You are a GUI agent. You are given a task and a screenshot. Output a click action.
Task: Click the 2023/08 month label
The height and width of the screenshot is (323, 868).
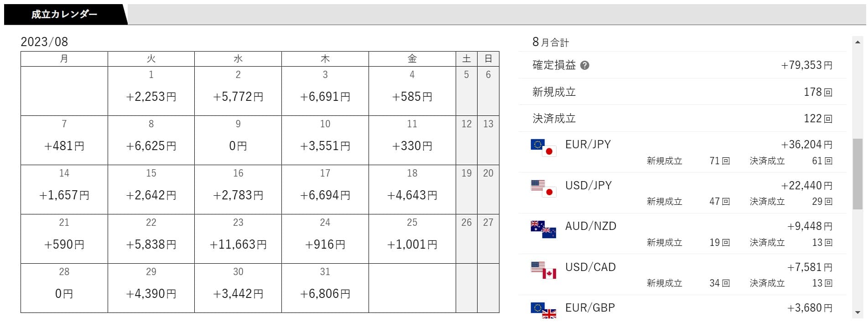point(44,42)
